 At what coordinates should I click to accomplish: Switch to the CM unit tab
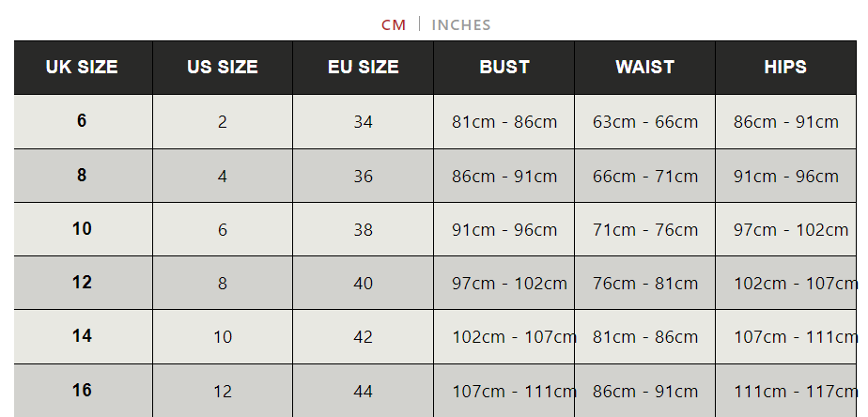pyautogui.click(x=394, y=25)
